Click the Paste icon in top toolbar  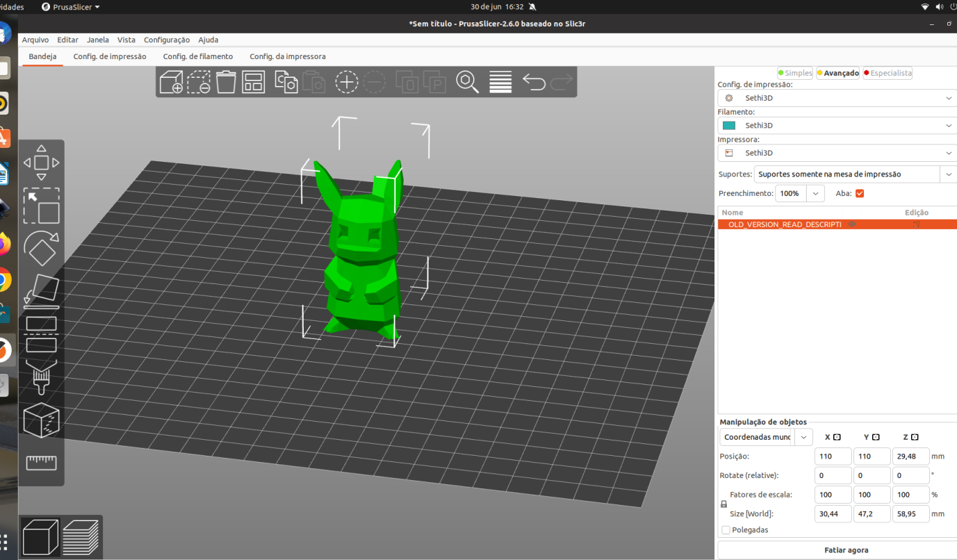point(314,82)
